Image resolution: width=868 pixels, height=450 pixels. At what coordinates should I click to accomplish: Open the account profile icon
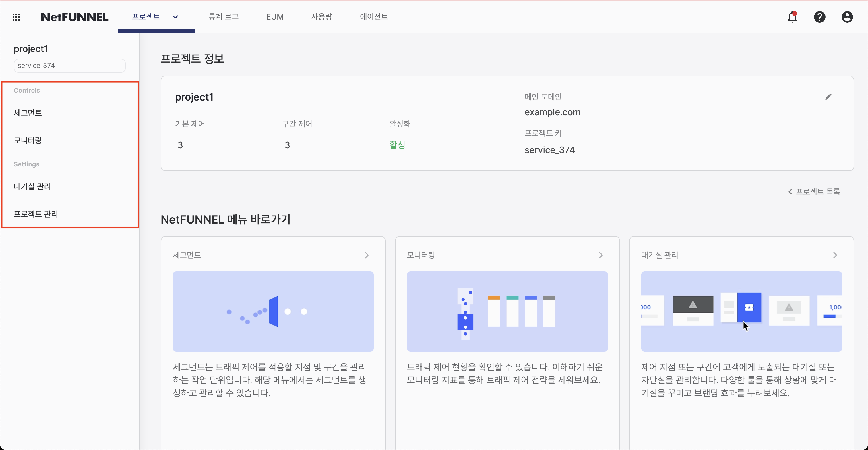coord(847,17)
